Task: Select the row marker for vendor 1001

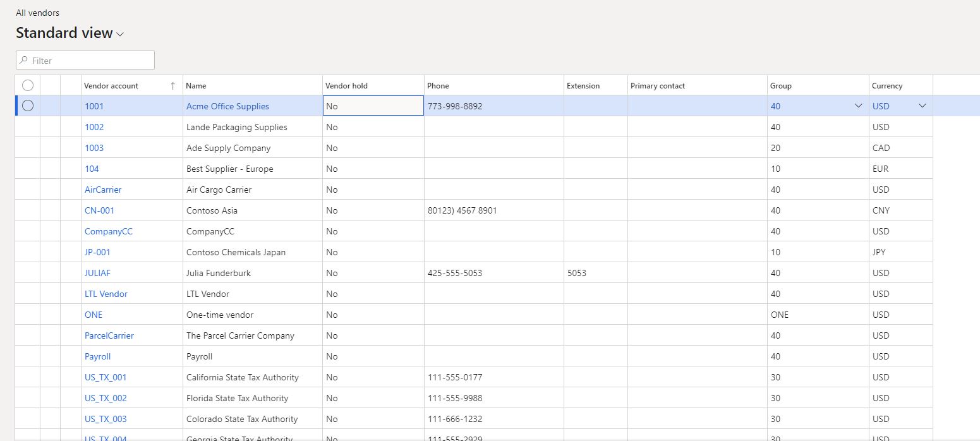Action: coord(28,106)
